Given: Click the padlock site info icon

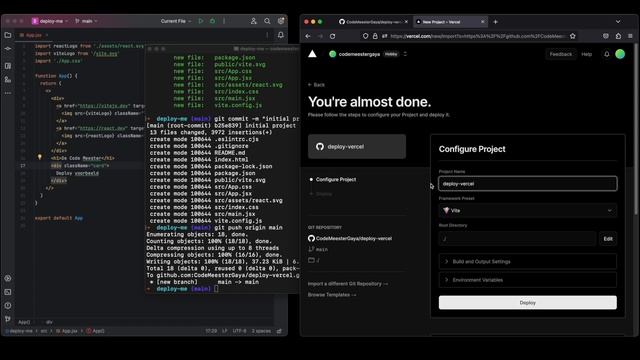Looking at the screenshot, I should [x=375, y=36].
